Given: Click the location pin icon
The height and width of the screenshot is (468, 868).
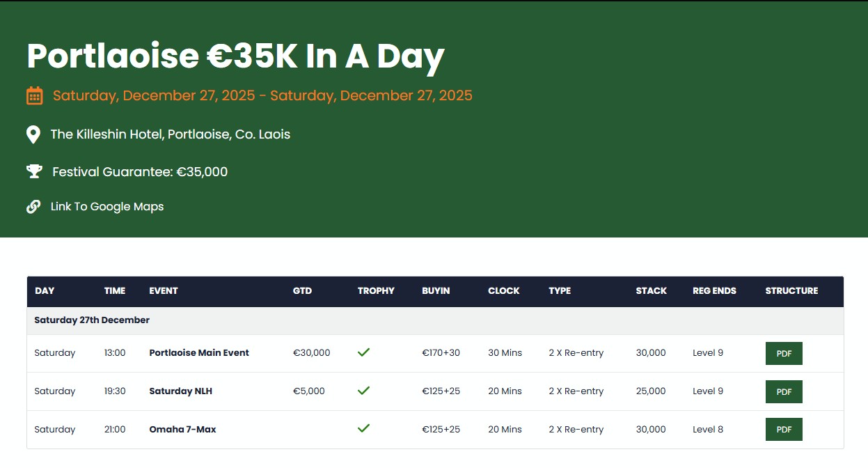Looking at the screenshot, I should 33,134.
